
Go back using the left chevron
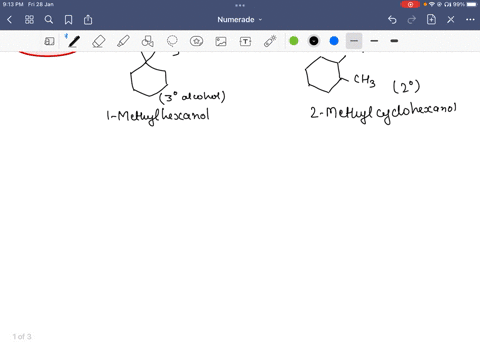pos(9,20)
